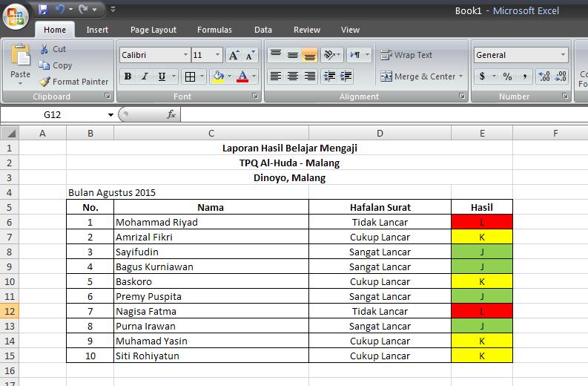Image resolution: width=588 pixels, height=386 pixels.
Task: Click Merge & Center button
Action: click(418, 76)
